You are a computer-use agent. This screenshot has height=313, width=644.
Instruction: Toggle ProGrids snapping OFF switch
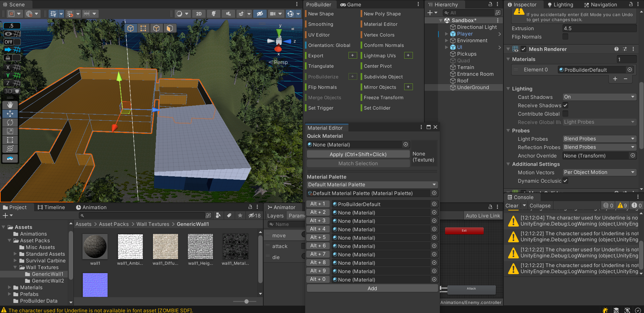12,42
